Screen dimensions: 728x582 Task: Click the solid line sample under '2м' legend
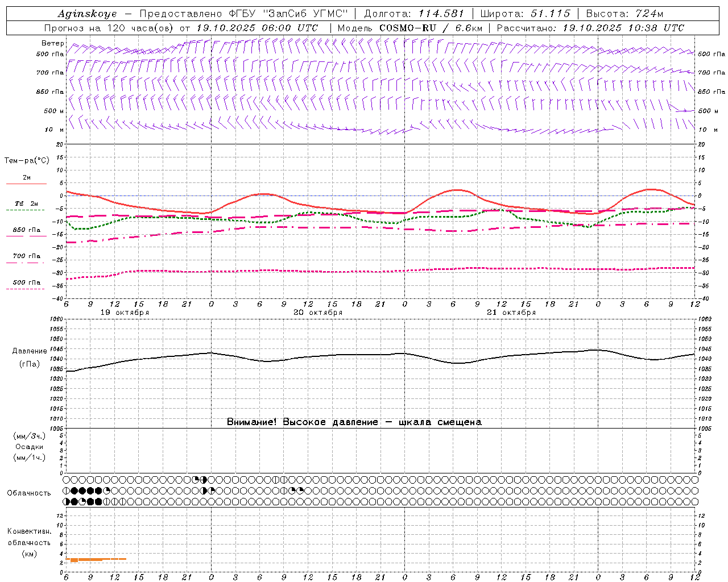click(26, 184)
